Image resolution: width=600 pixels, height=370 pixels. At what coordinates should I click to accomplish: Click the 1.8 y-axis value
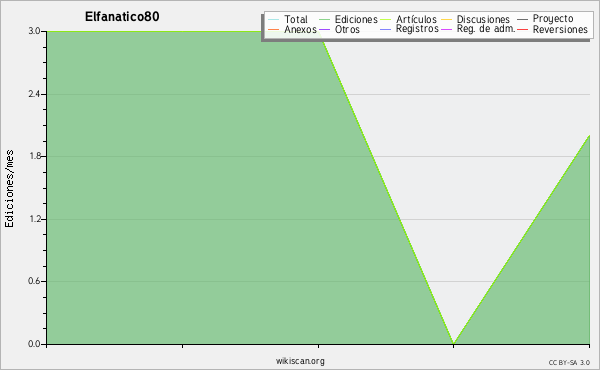34,156
